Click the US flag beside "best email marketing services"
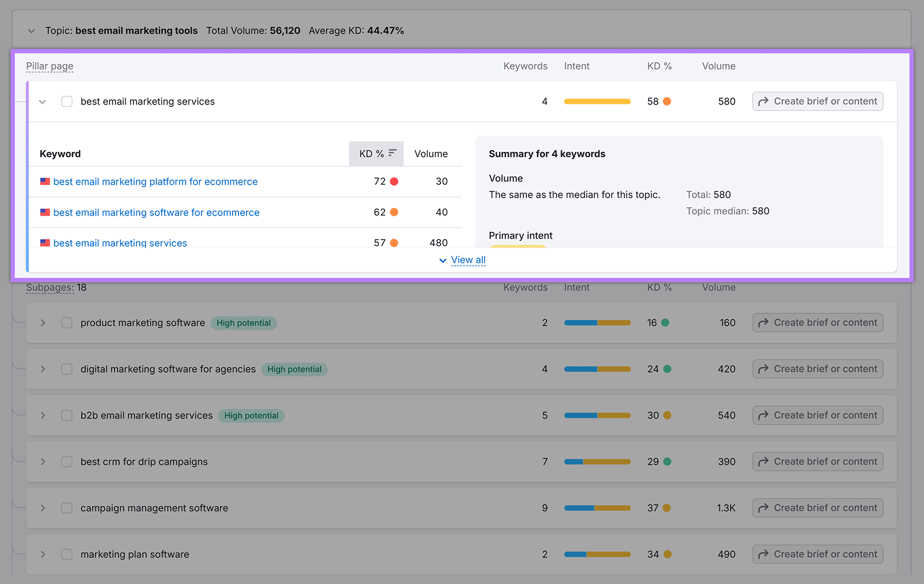Screen dimensions: 924x584 point(45,242)
